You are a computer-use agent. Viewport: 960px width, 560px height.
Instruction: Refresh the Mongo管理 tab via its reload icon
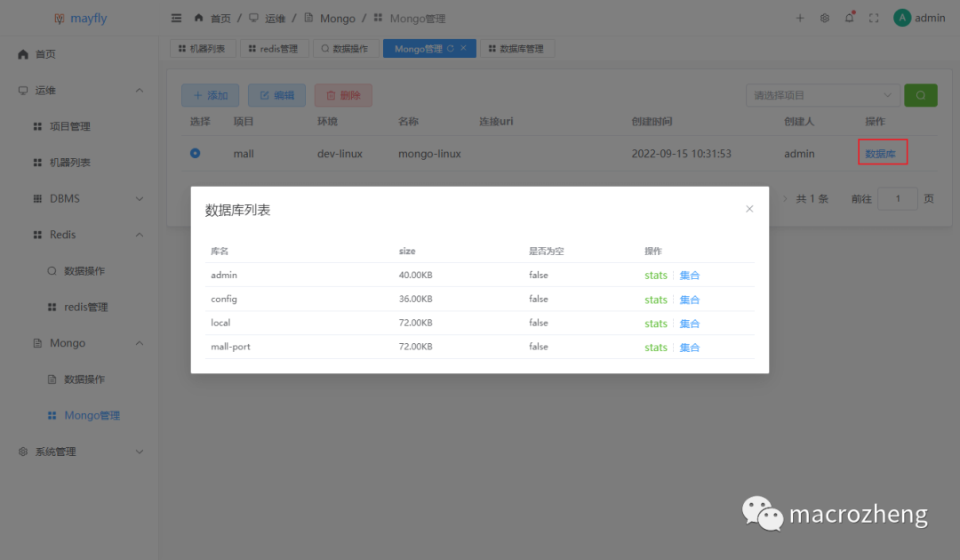[449, 49]
